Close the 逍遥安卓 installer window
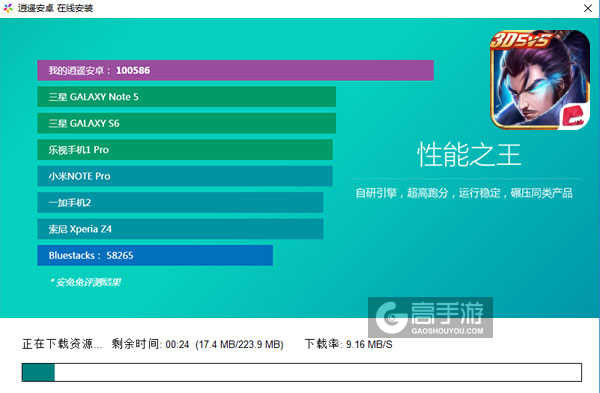Viewport: 600px width, 393px height. [588, 8]
